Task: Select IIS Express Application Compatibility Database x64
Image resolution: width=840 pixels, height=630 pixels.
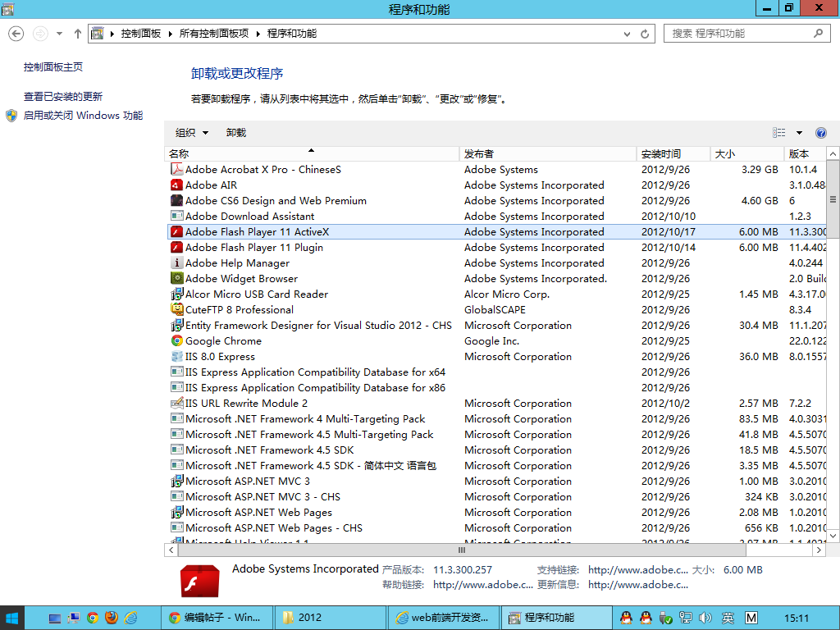Action: point(495,372)
